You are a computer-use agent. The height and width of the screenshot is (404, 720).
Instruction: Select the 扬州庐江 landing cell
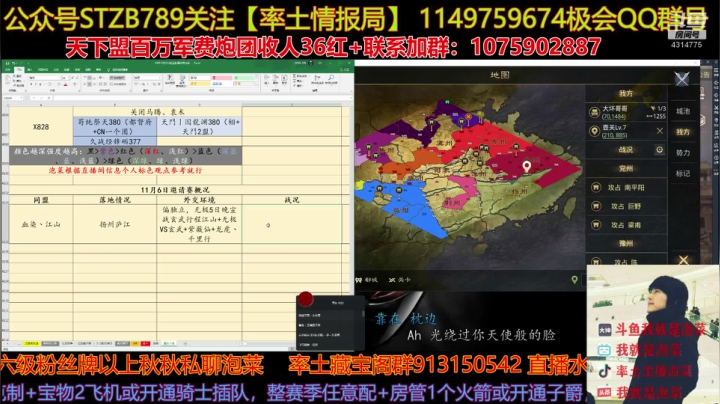(115, 224)
